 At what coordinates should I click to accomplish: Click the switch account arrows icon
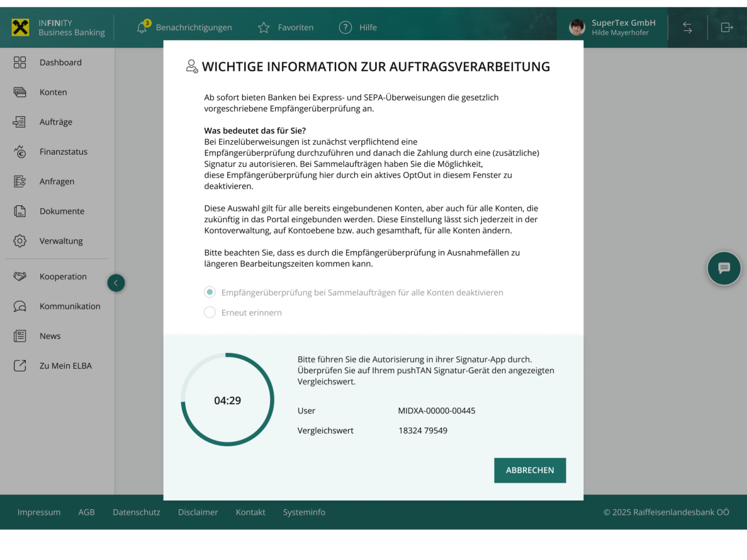[687, 27]
